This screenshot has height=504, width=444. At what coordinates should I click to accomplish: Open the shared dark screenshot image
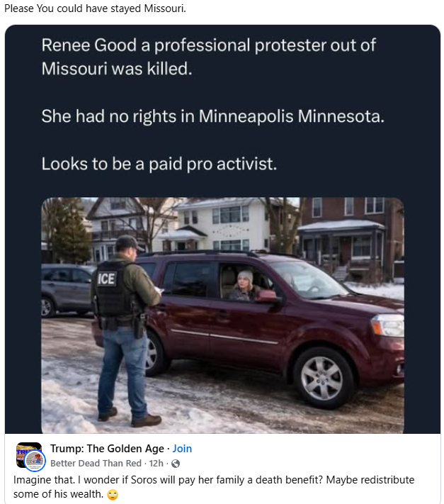(x=222, y=229)
